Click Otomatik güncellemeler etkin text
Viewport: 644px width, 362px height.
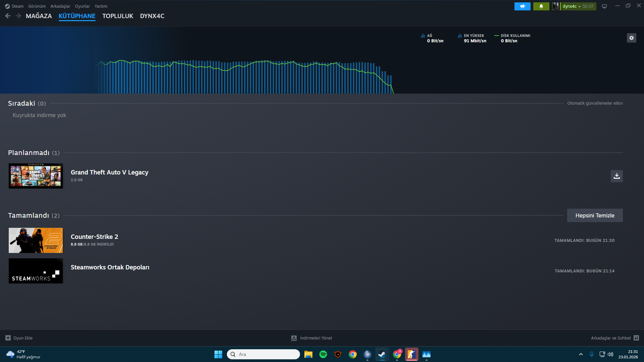pos(595,103)
